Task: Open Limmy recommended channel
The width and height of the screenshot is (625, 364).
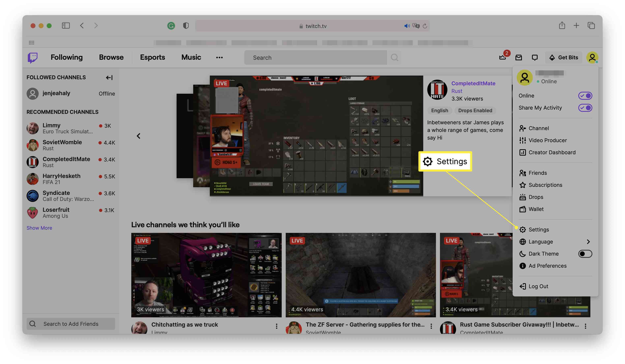Action: click(x=71, y=128)
